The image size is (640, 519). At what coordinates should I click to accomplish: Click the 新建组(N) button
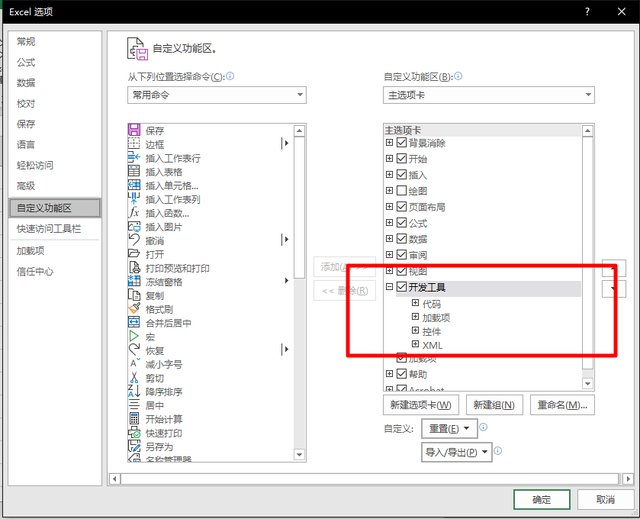(494, 405)
